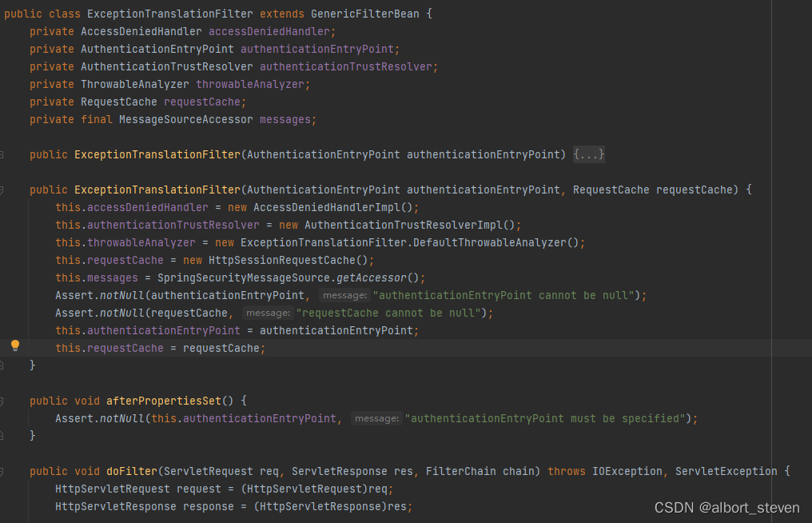Click the superclass name GenericFilterBean
812x523 pixels.
click(366, 14)
